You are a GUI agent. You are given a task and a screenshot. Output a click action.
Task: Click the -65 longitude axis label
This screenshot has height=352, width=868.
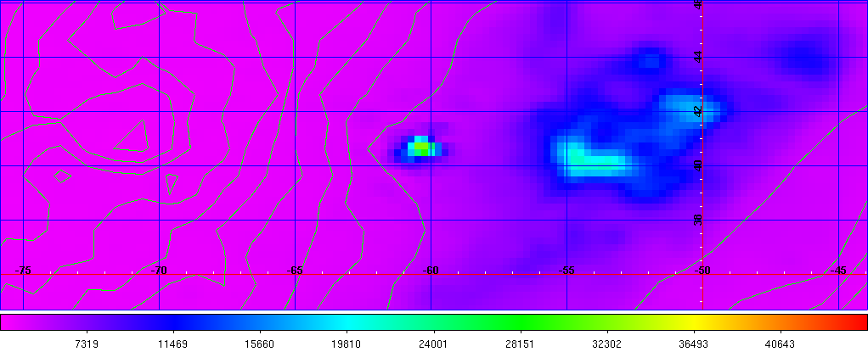(296, 271)
